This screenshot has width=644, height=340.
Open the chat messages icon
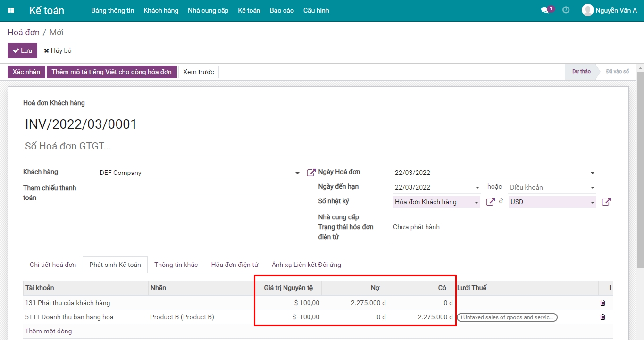point(545,10)
